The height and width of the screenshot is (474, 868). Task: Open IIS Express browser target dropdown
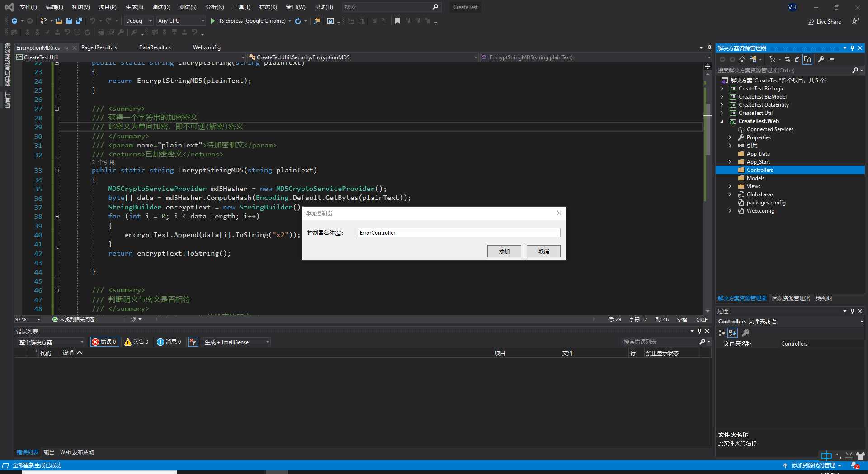(x=290, y=21)
